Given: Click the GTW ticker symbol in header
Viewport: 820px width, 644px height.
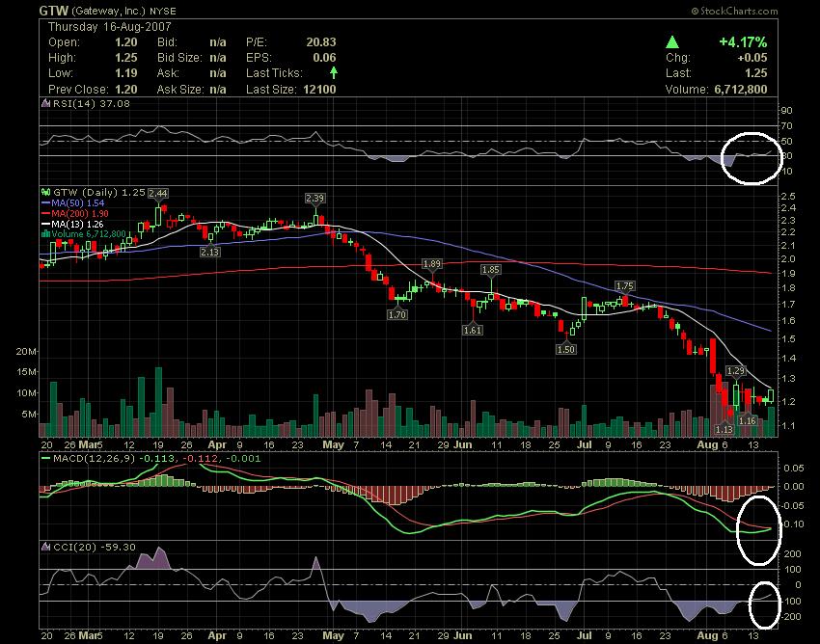Looking at the screenshot, I should (x=53, y=11).
